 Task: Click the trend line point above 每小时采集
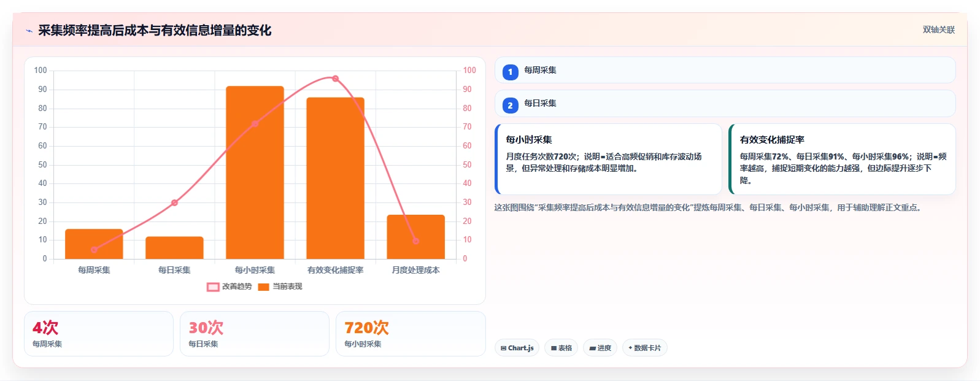tap(255, 124)
